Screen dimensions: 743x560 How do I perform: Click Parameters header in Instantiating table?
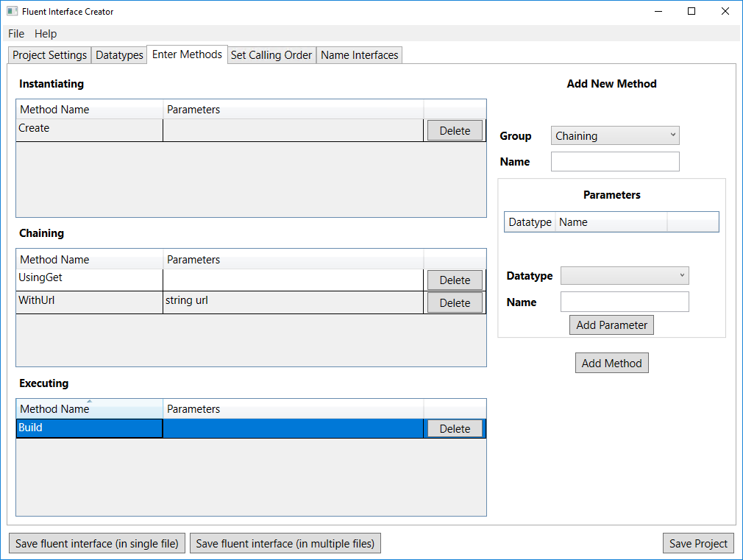coord(294,110)
